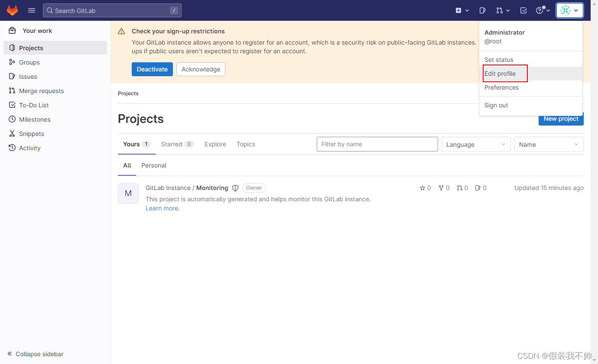
Task: Click the Deactivate button
Action: 152,69
